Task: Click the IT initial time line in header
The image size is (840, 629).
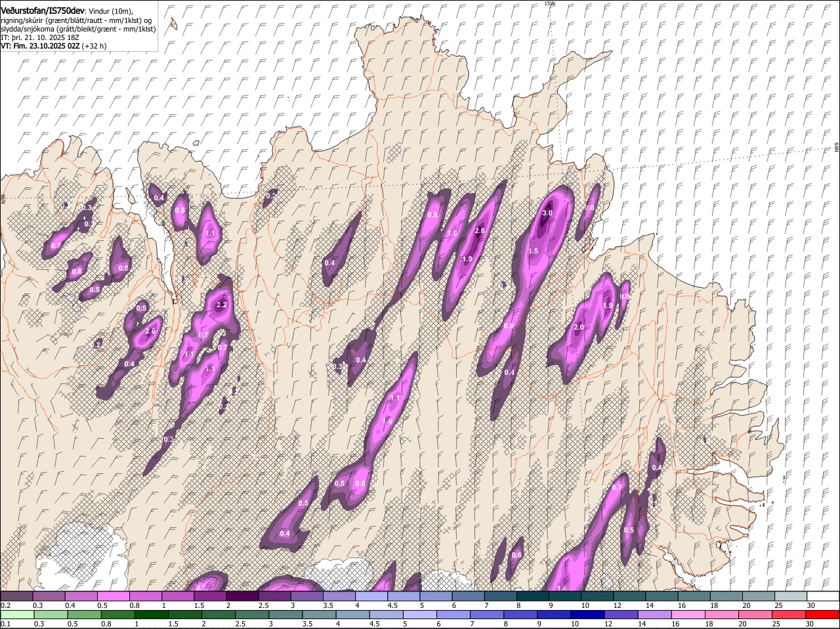Action: tap(41, 37)
